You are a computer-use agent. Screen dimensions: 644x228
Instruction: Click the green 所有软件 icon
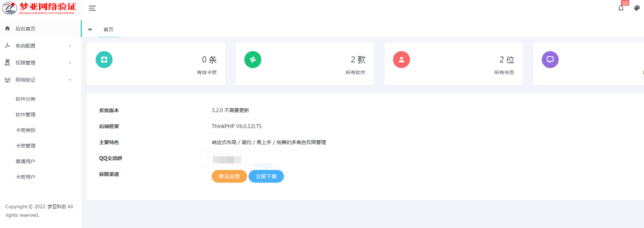253,60
